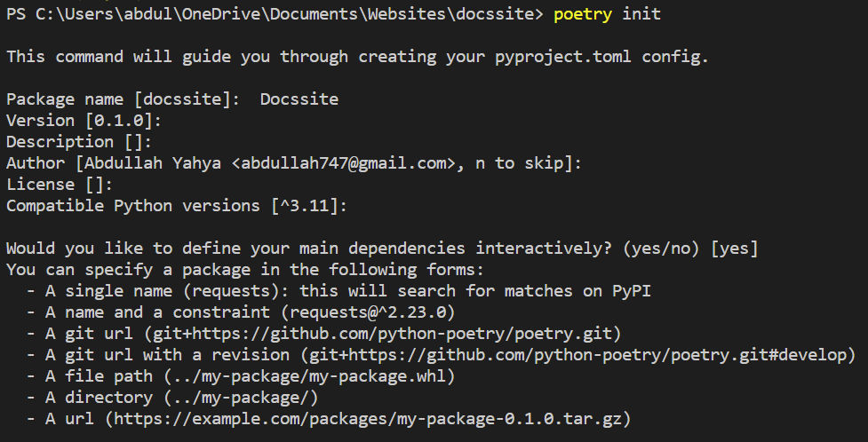Click "pyproject.toml" in the intro sentence

click(x=563, y=57)
